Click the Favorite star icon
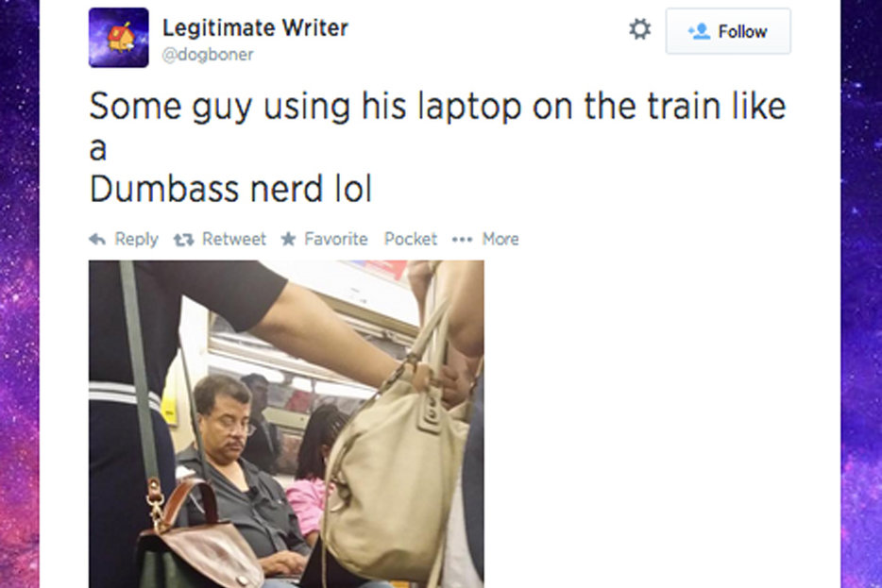882x588 pixels. point(289,239)
